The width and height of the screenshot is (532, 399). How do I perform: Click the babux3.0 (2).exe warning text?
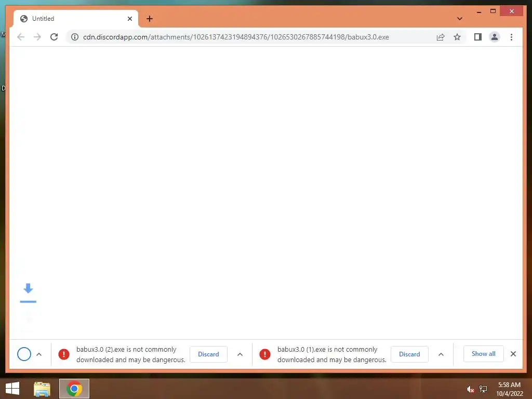coord(130,354)
